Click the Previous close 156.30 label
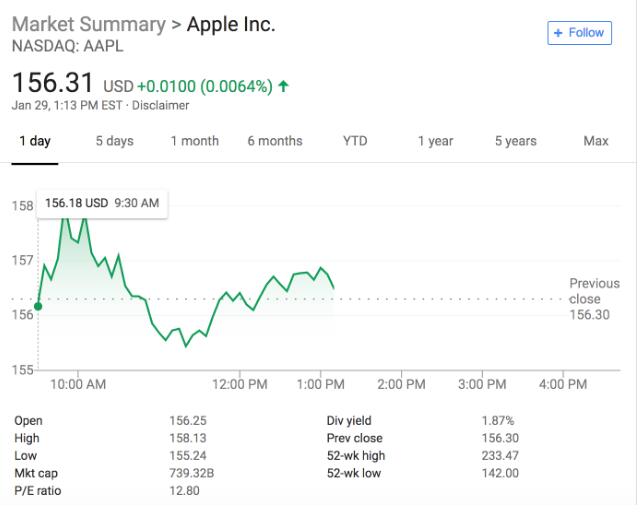The image size is (640, 525). click(x=594, y=299)
